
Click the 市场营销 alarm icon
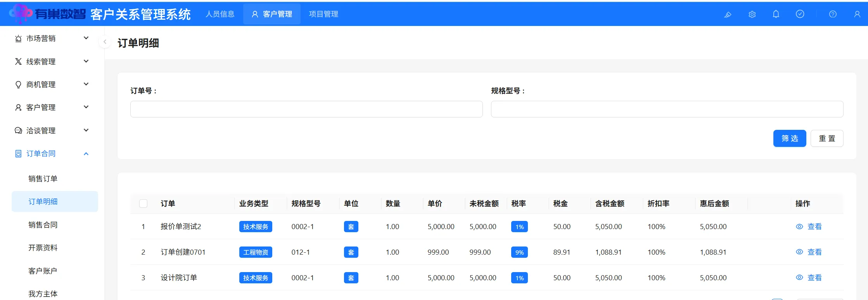pyautogui.click(x=18, y=38)
